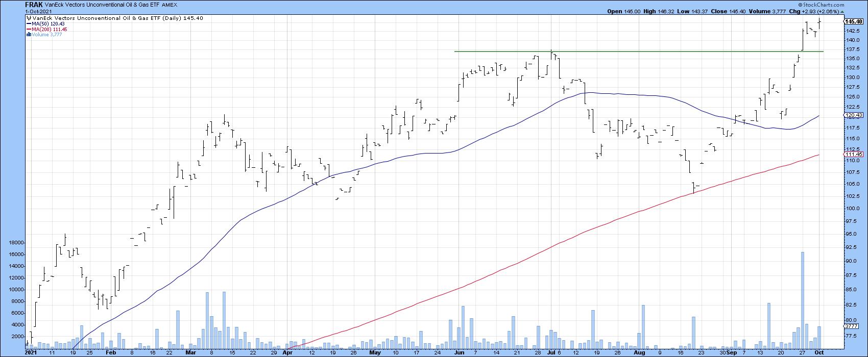Viewport: 868px width, 357px height.
Task: Select the green horizontal resistance line
Action: coord(613,52)
